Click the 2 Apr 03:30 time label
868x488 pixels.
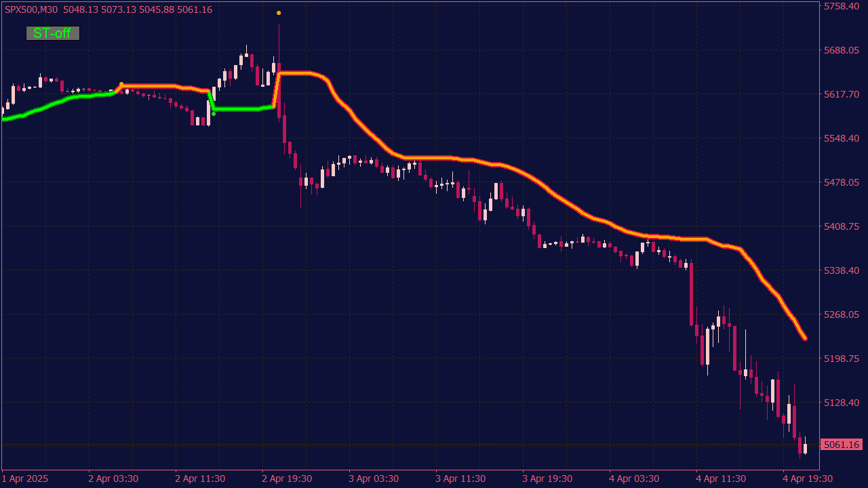113,479
